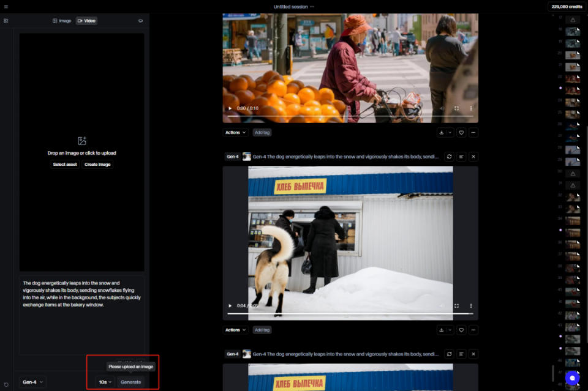This screenshot has height=391, width=588.
Task: Open the three-dot more menu under the dog video
Action: (x=473, y=330)
